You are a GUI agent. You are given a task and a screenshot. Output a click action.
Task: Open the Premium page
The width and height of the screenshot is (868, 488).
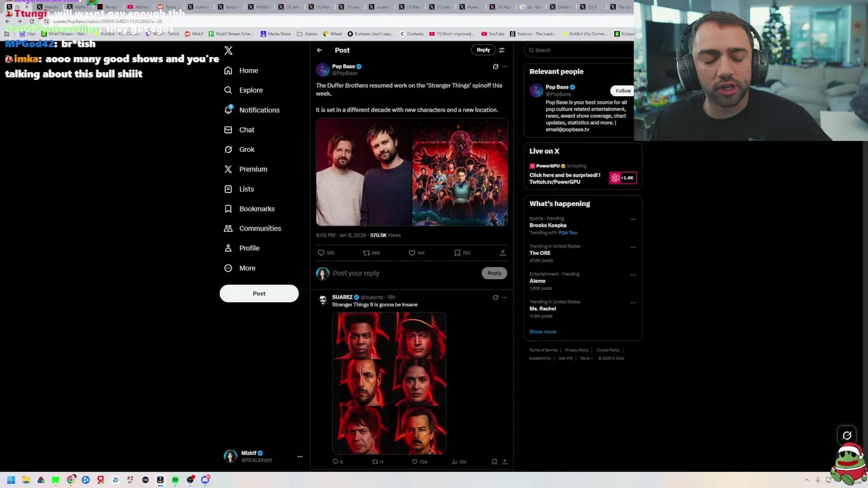click(245, 169)
